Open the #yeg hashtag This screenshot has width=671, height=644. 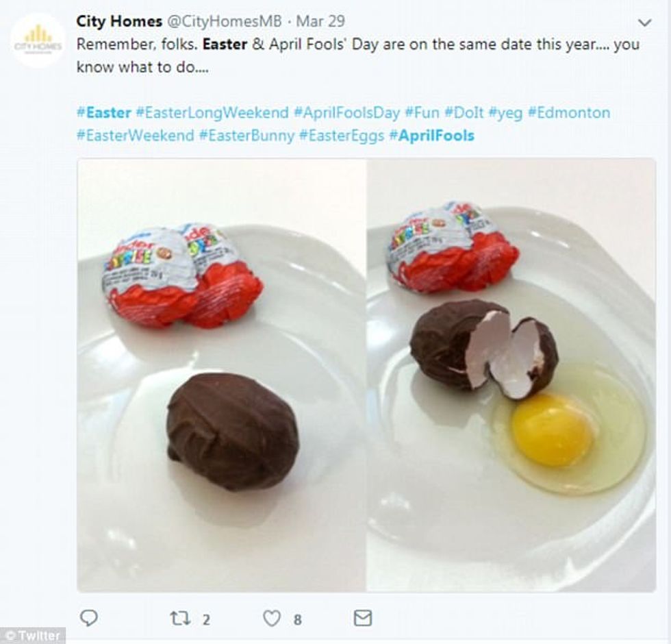505,112
